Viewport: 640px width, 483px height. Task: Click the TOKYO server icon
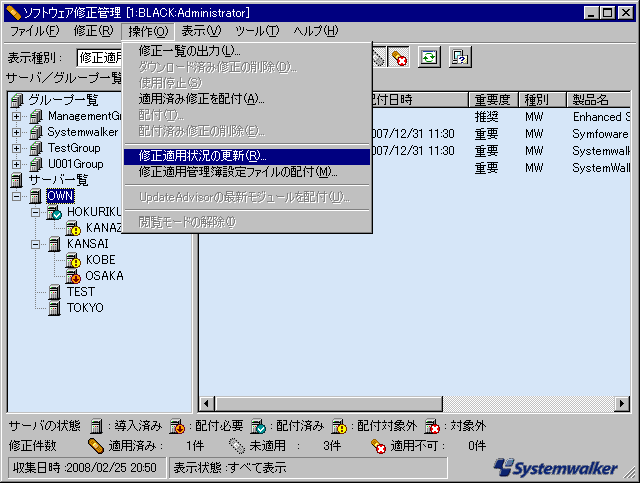(x=54, y=308)
